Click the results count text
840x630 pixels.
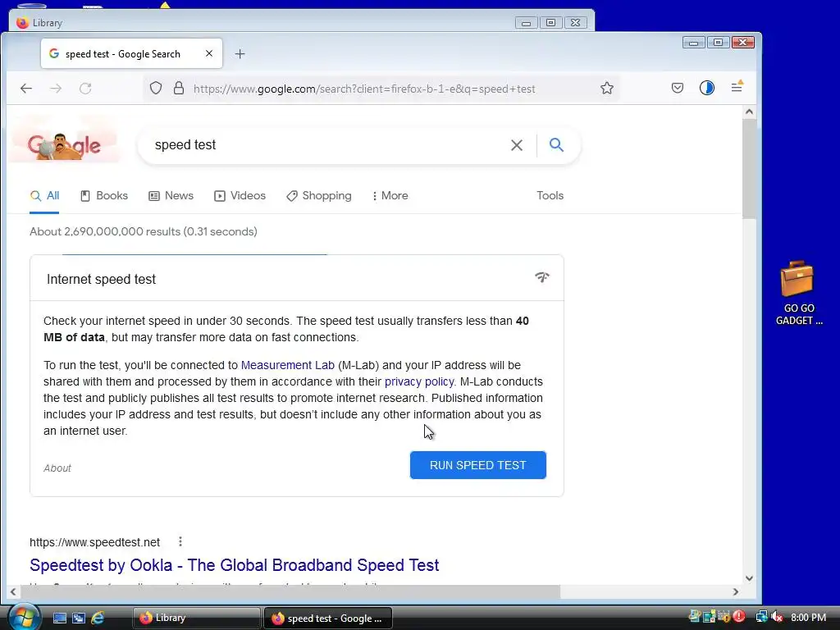tap(143, 231)
